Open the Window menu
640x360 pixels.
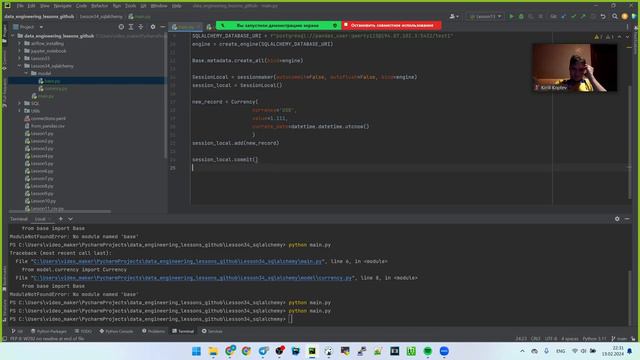point(159,6)
